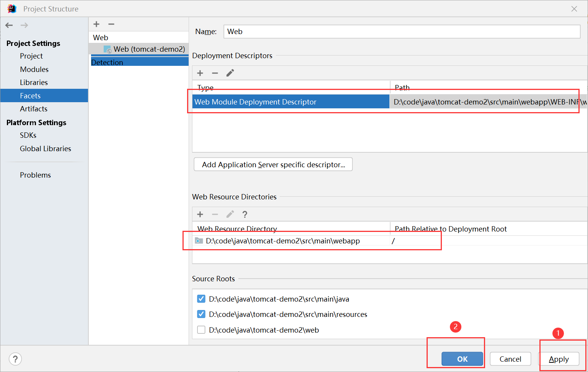Screen dimensions: 588x372
Task: Open Project settings section
Action: click(31, 56)
